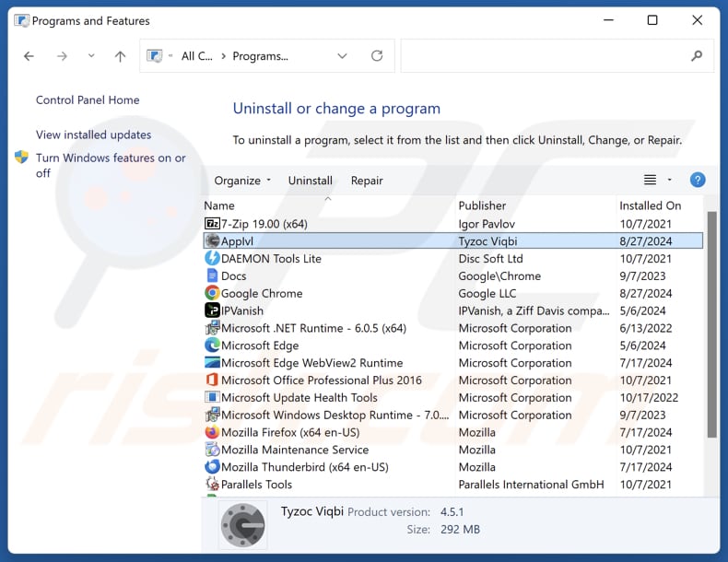This screenshot has height=562, width=728.
Task: Click the All C... breadcrumb segment
Action: pos(197,56)
